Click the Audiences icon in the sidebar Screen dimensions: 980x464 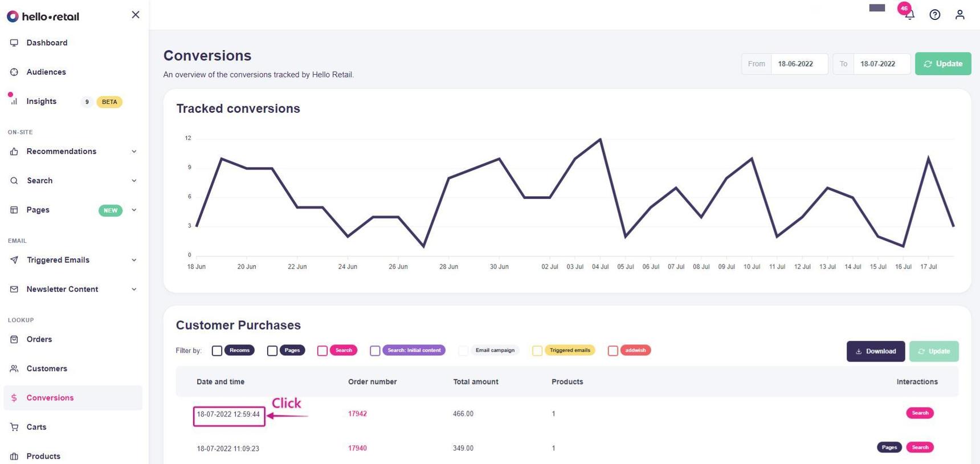14,72
